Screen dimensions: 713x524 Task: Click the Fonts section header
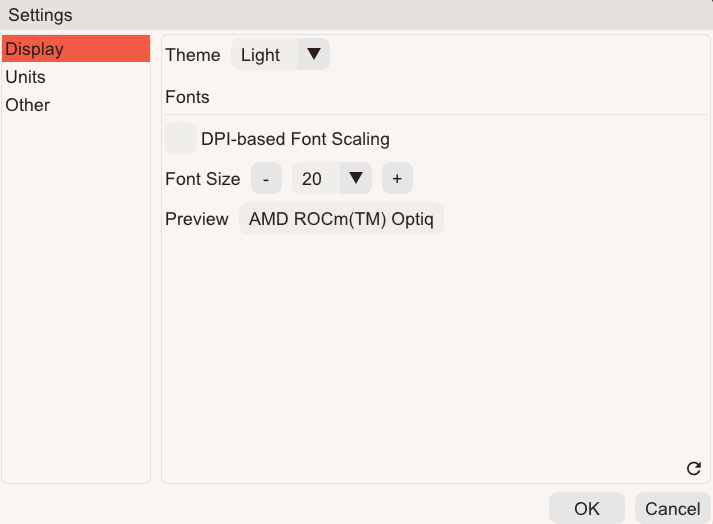pyautogui.click(x=188, y=97)
